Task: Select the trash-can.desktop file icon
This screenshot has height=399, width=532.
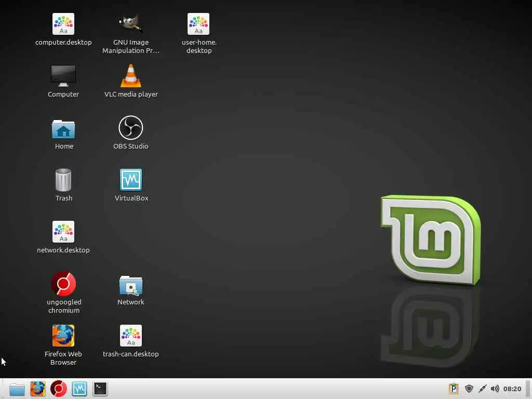Action: pyautogui.click(x=130, y=336)
